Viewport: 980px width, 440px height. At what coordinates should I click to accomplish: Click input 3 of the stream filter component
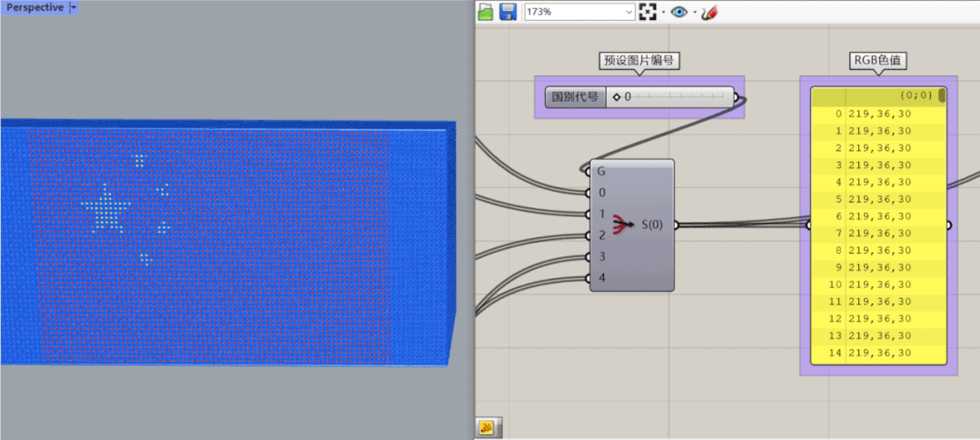pos(602,256)
